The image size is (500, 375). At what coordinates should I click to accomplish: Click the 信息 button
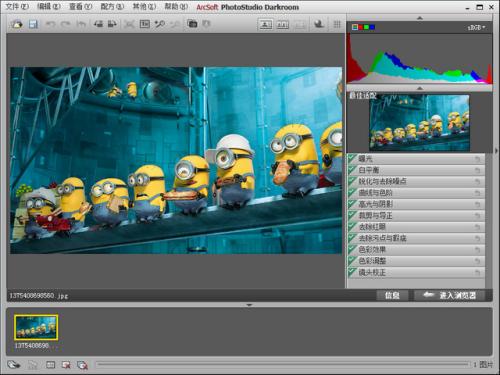tap(392, 295)
